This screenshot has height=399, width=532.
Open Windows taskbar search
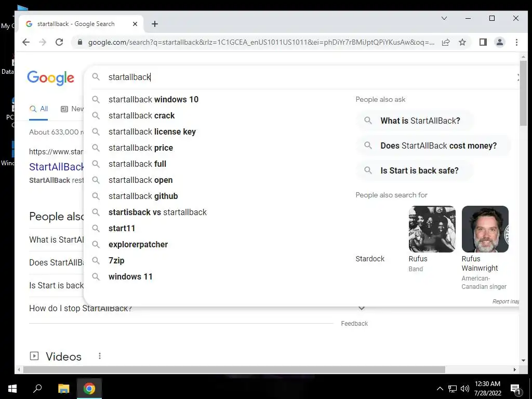(x=37, y=389)
